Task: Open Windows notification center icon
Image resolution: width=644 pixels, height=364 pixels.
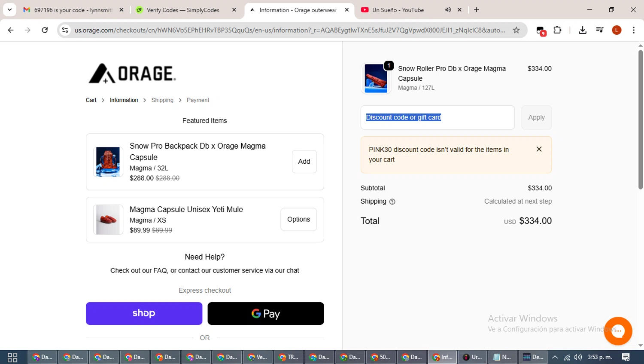Action: click(626, 357)
